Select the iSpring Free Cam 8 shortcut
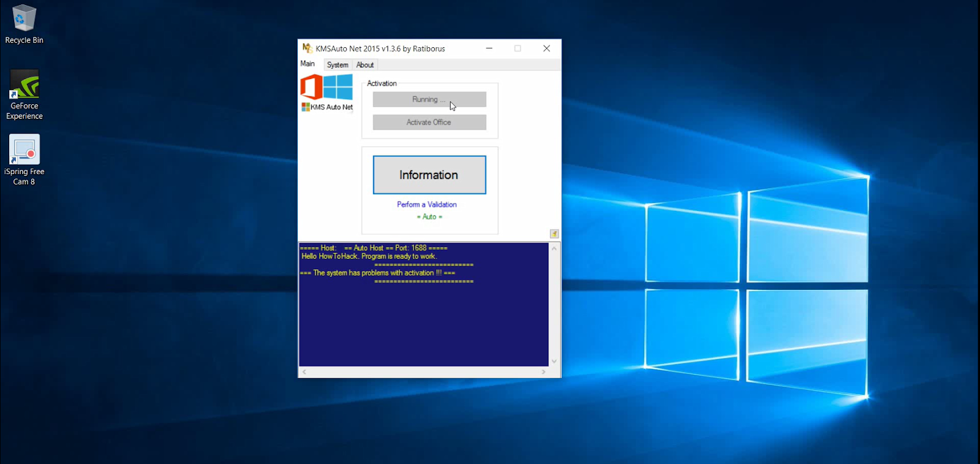This screenshot has height=464, width=980. point(24,160)
